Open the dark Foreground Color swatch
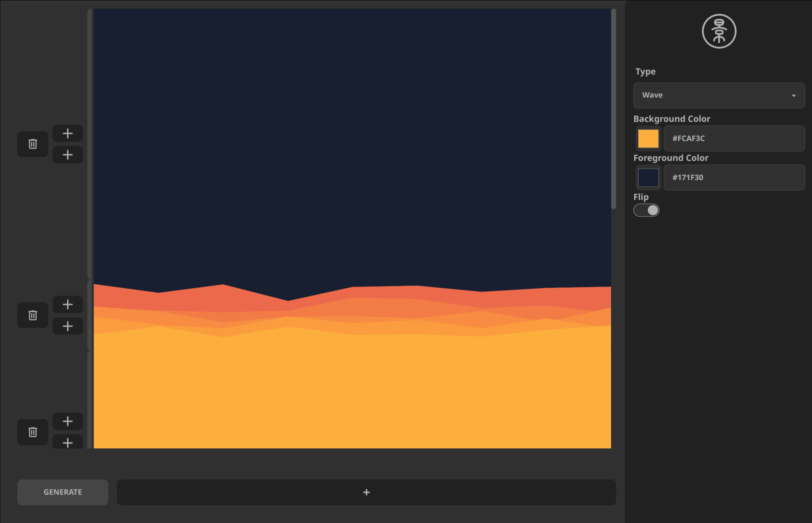This screenshot has height=523, width=812. click(647, 177)
